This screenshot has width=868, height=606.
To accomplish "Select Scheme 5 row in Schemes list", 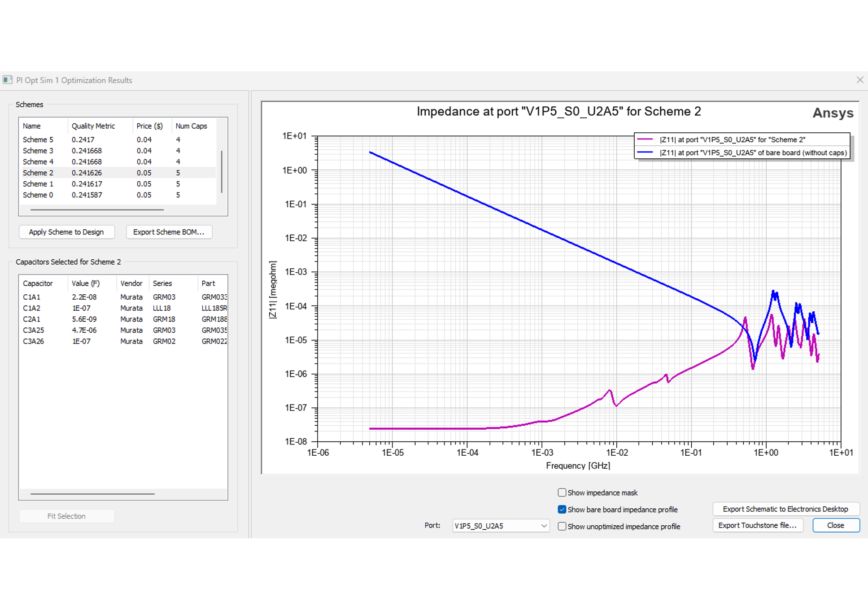I will pos(38,140).
